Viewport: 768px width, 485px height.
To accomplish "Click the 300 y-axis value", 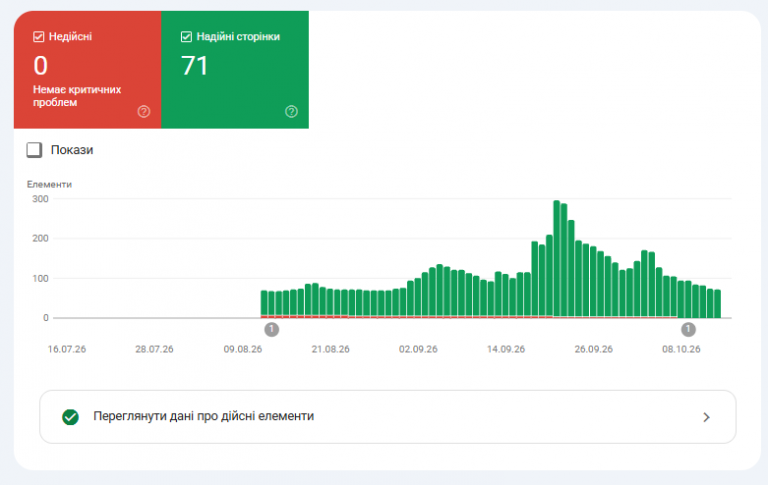I will 40,199.
